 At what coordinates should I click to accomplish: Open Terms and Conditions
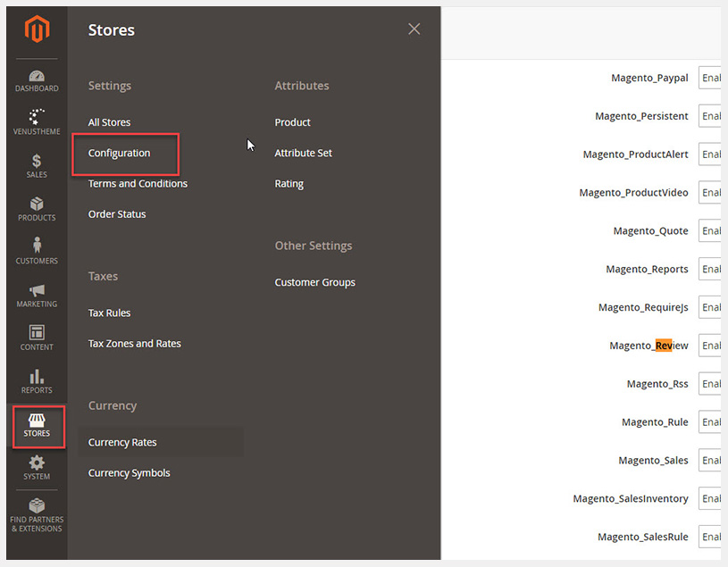coord(138,183)
